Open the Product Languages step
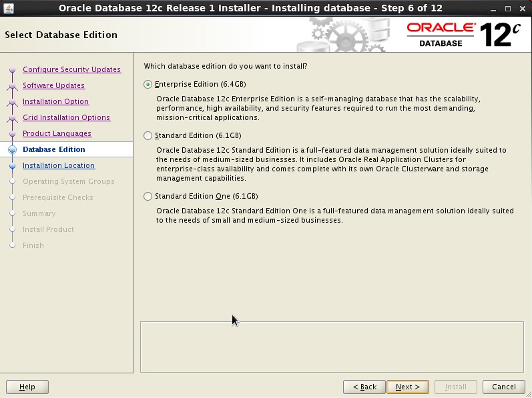This screenshot has height=398, width=532. 57,133
